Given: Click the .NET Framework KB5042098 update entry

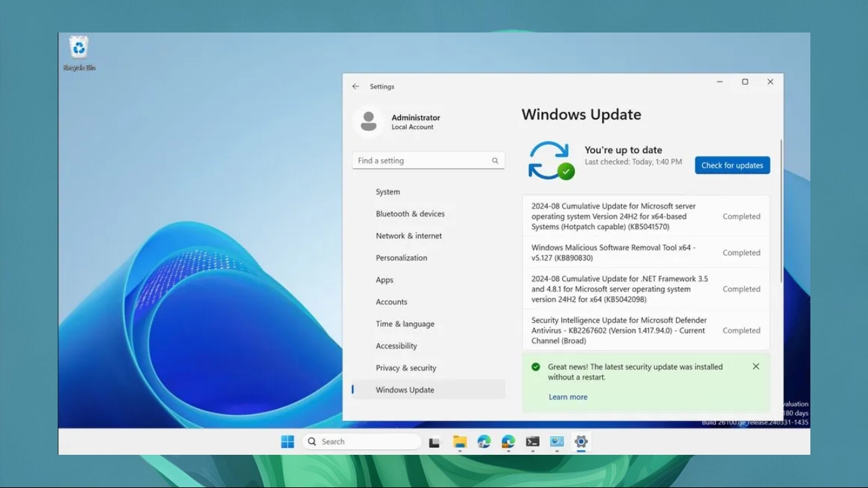Looking at the screenshot, I should tap(646, 289).
